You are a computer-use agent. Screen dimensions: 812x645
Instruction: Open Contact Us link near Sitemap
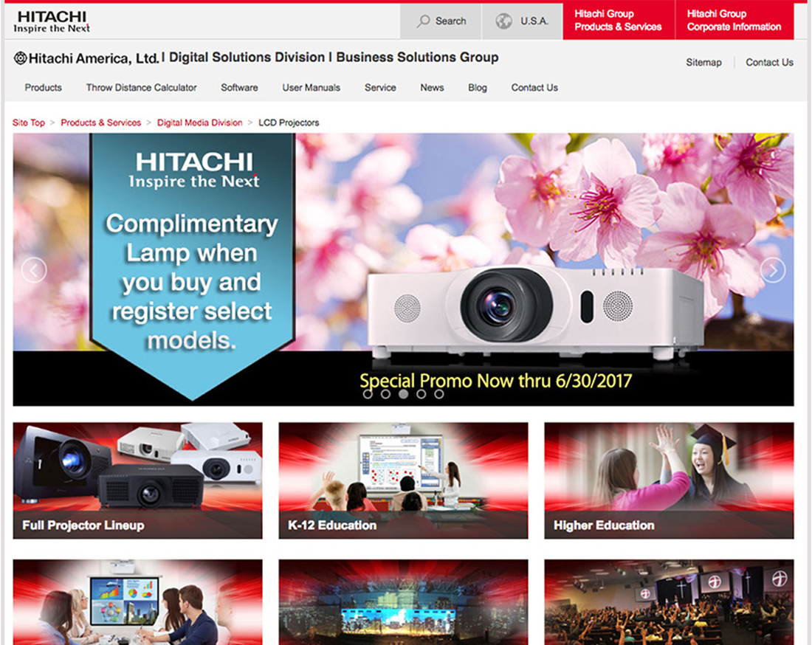[x=769, y=62]
